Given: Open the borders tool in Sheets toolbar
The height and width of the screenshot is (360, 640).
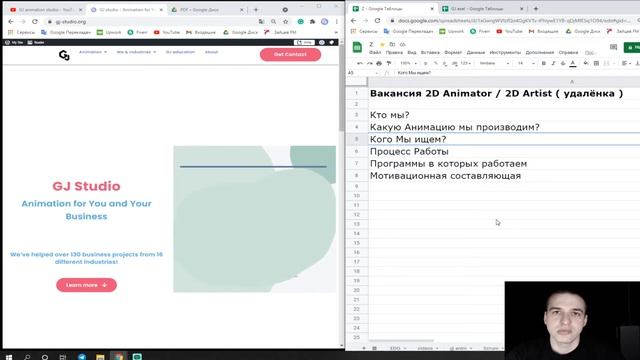Looking at the screenshot, I should pos(596,63).
